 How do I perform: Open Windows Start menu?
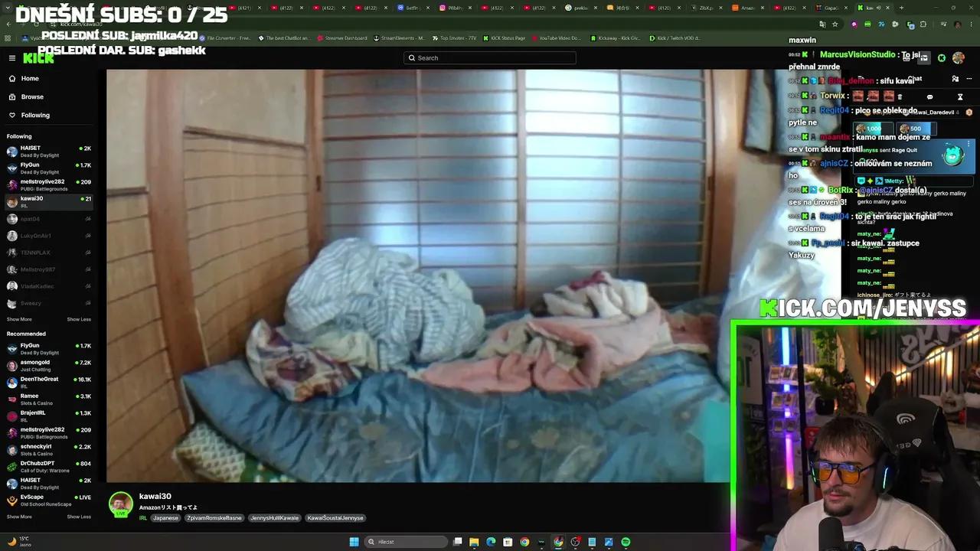tap(354, 542)
